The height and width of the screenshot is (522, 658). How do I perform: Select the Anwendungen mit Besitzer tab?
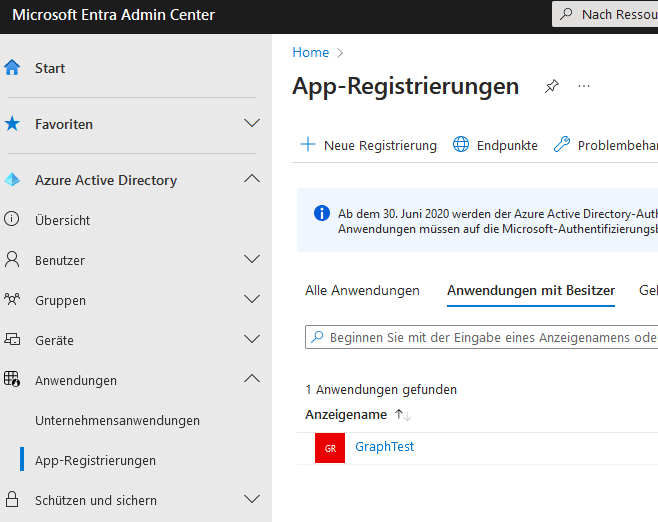530,290
